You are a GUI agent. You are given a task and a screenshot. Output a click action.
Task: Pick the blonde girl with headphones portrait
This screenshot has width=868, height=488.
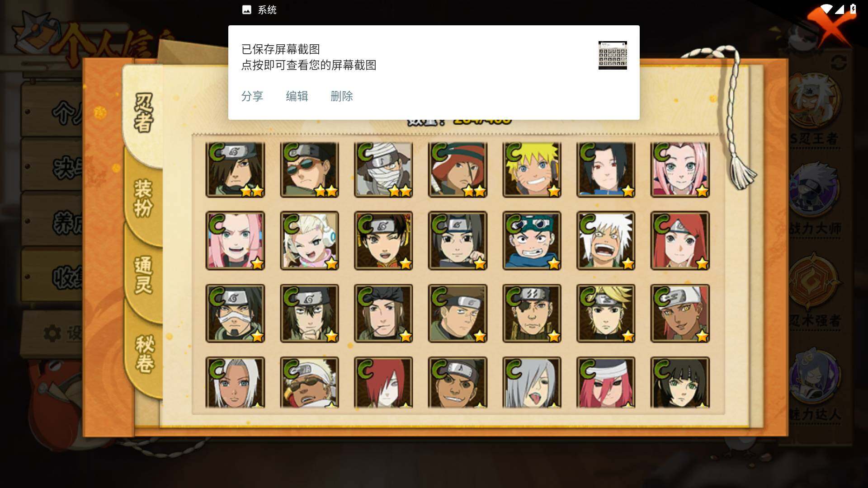click(309, 240)
